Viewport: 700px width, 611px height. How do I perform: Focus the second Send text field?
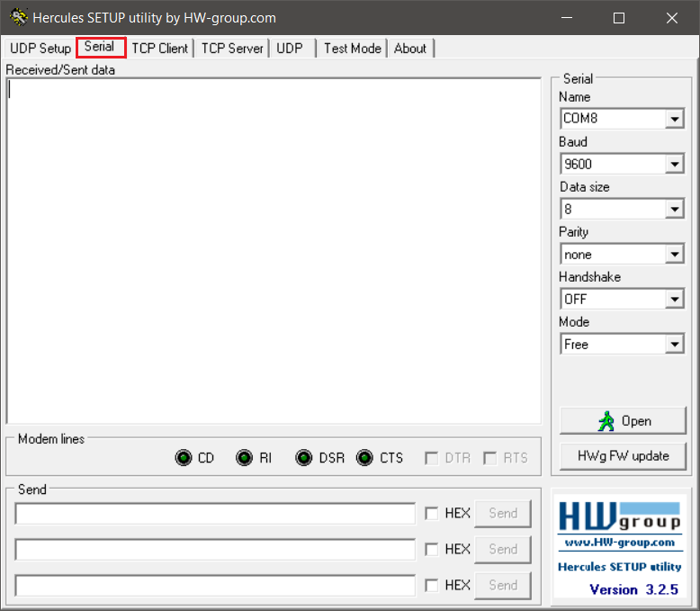coord(215,550)
